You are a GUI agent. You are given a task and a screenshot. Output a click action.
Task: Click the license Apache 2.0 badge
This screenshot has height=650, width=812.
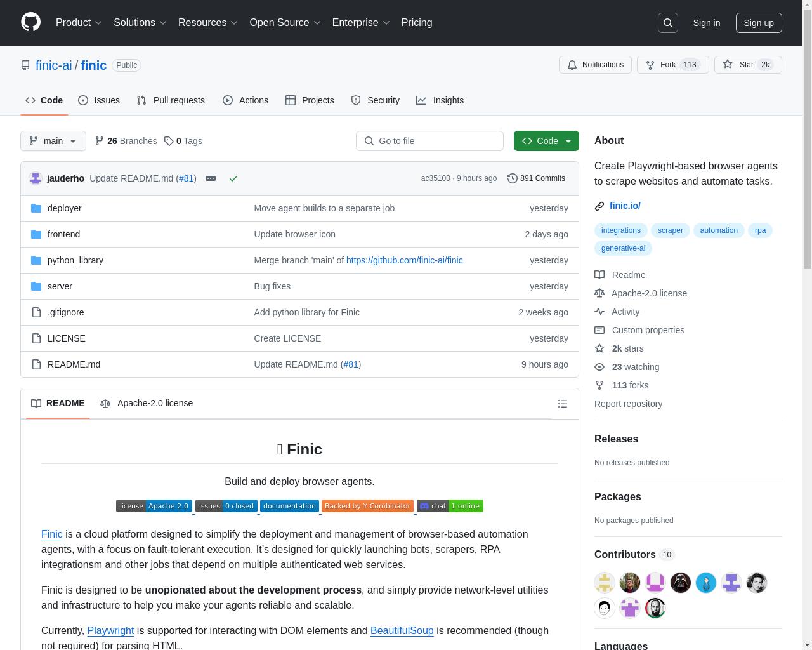[154, 506]
